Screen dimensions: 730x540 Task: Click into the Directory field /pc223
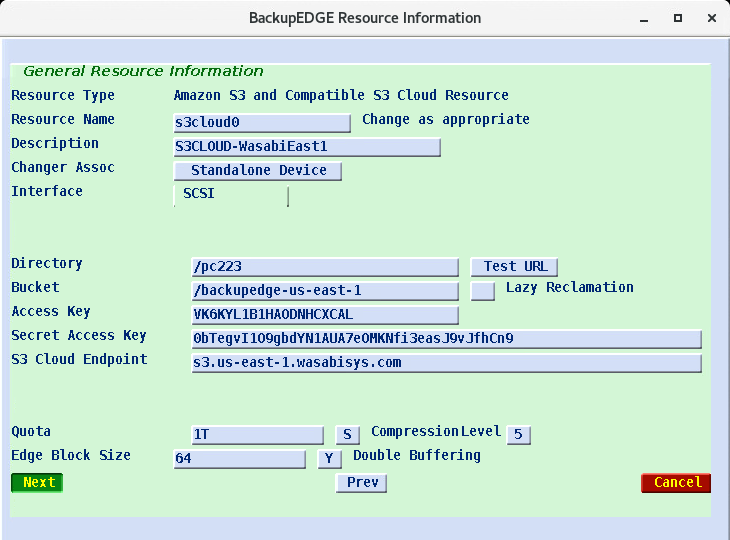325,267
